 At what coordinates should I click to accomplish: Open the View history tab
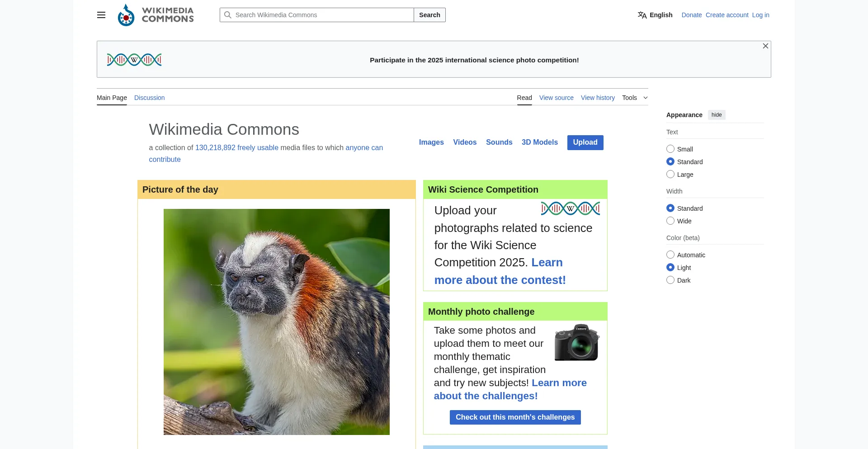598,98
